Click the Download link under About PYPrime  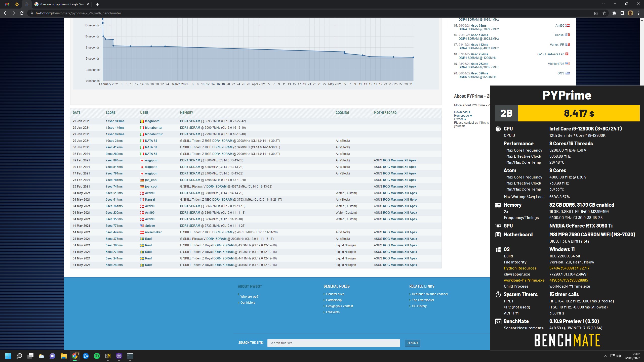tap(462, 112)
